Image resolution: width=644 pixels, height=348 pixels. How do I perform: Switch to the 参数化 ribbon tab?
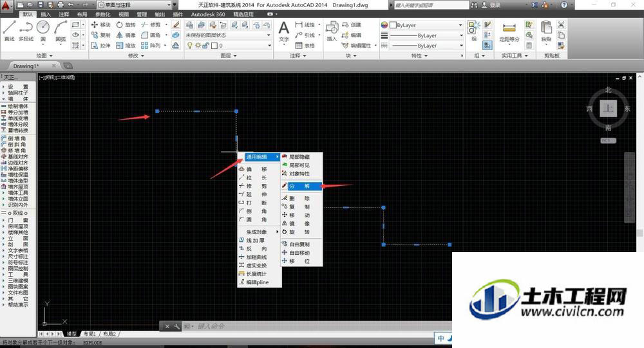[102, 14]
